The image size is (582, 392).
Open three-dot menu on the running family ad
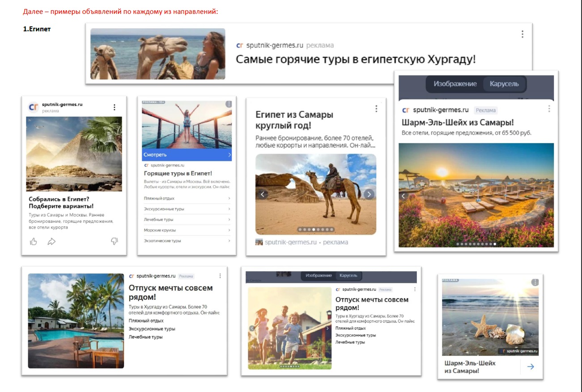pyautogui.click(x=415, y=290)
